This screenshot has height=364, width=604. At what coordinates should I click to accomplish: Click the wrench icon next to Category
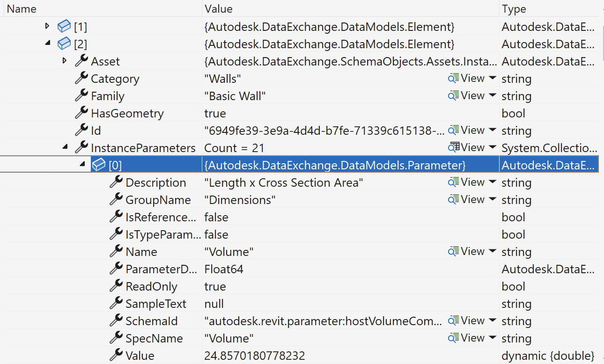pyautogui.click(x=81, y=78)
